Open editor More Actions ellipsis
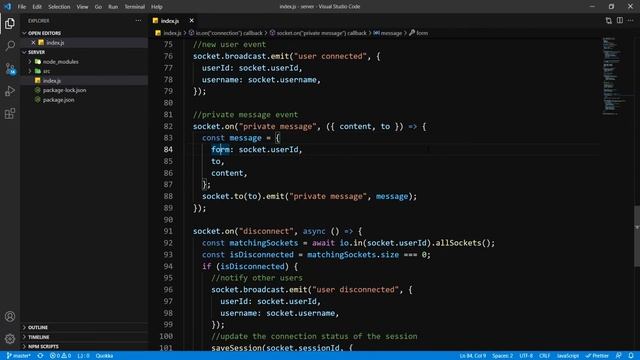 (631, 20)
